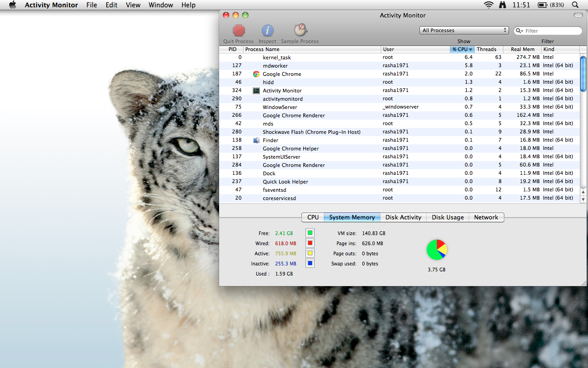This screenshot has width=588, height=368.
Task: Sort by User column header
Action: coord(415,49)
